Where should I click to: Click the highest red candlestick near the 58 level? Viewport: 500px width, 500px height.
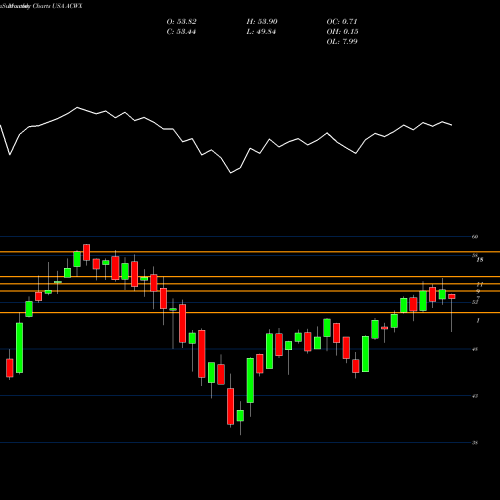[x=87, y=252]
